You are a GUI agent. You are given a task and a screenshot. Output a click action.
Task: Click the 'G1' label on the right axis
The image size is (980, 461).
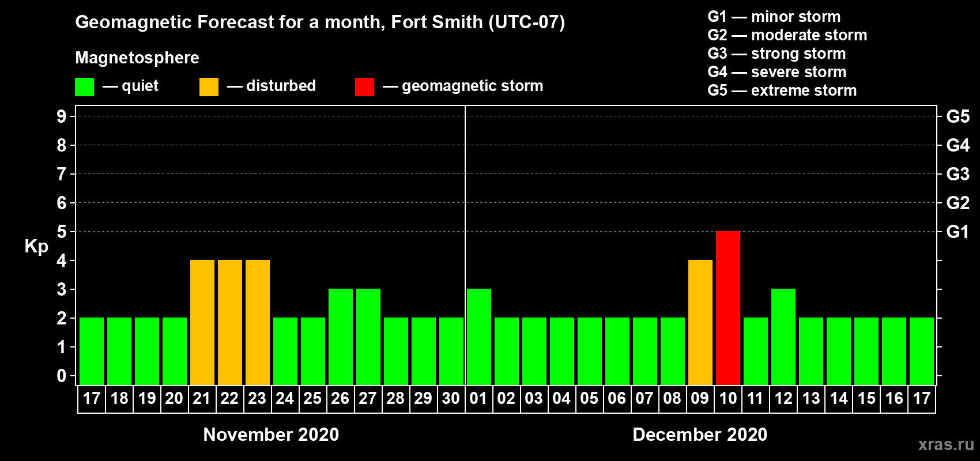tap(958, 232)
